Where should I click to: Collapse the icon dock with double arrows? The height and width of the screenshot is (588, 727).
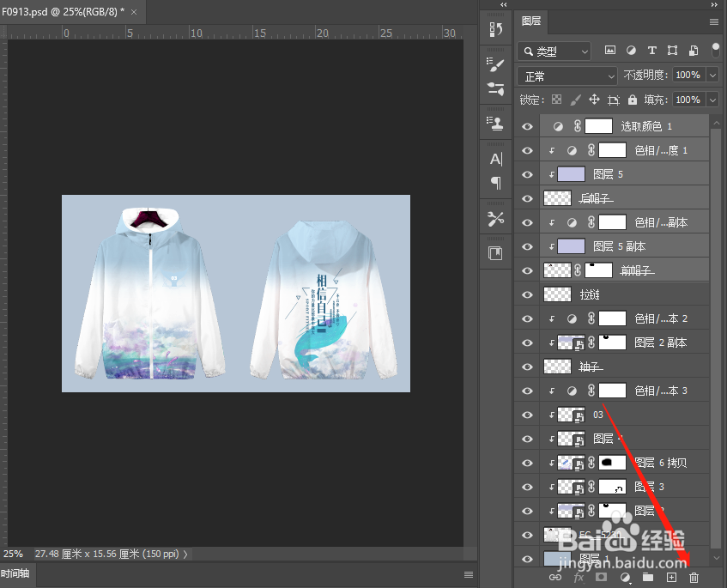coord(503,4)
